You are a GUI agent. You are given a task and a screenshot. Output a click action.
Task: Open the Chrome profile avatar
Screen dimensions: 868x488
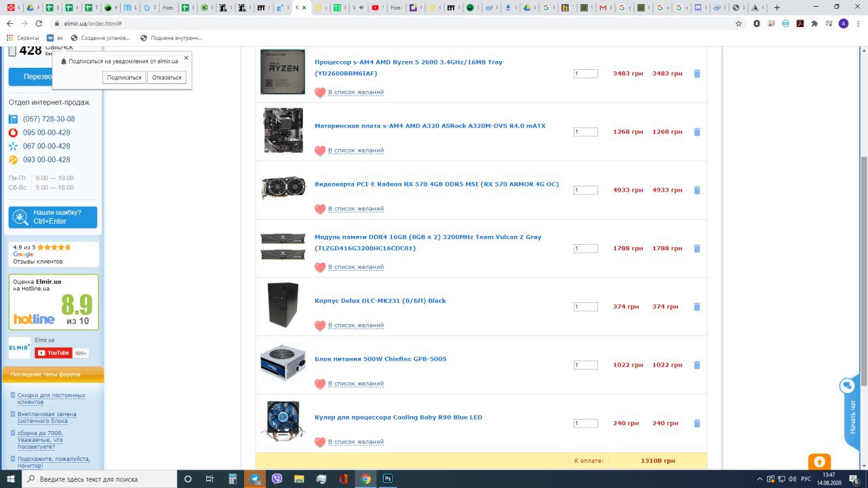click(x=843, y=23)
